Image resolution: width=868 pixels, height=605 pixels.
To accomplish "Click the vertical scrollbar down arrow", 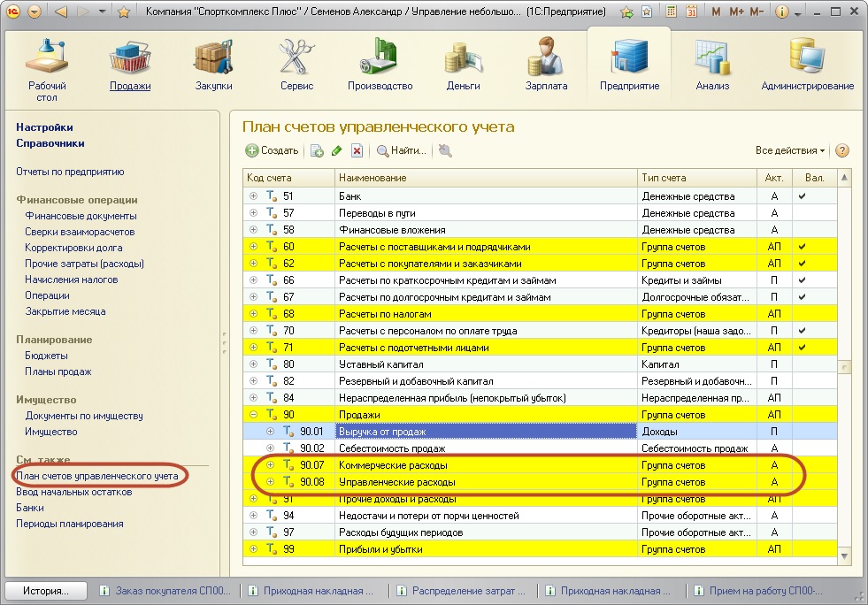I will pos(845,555).
